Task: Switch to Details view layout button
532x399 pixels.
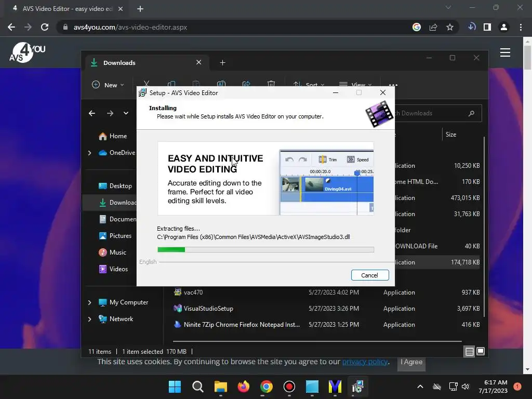Action: point(469,352)
